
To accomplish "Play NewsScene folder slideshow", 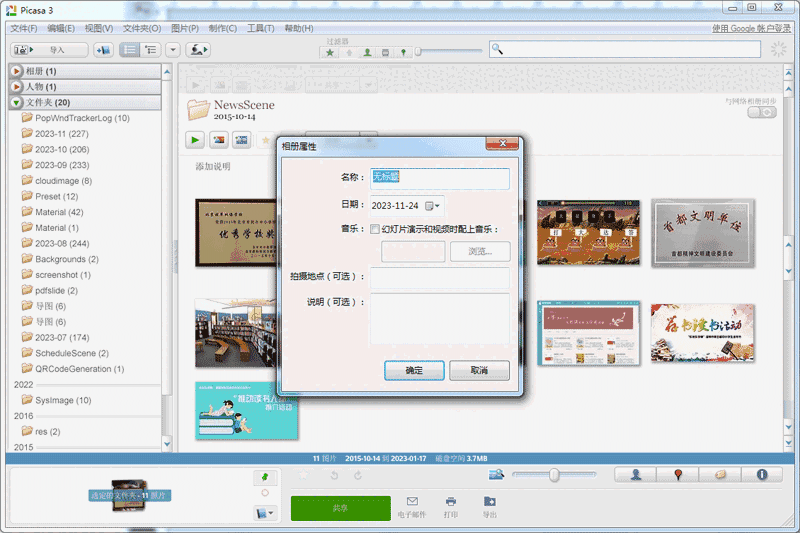I will click(x=195, y=140).
